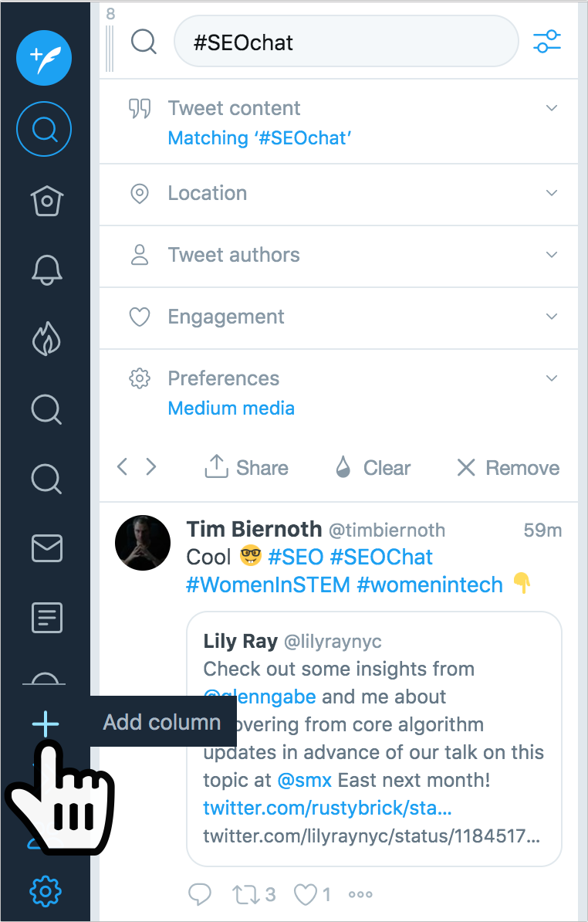Clear the #SEOchat column
Screen dimensions: 588x922
point(372,467)
